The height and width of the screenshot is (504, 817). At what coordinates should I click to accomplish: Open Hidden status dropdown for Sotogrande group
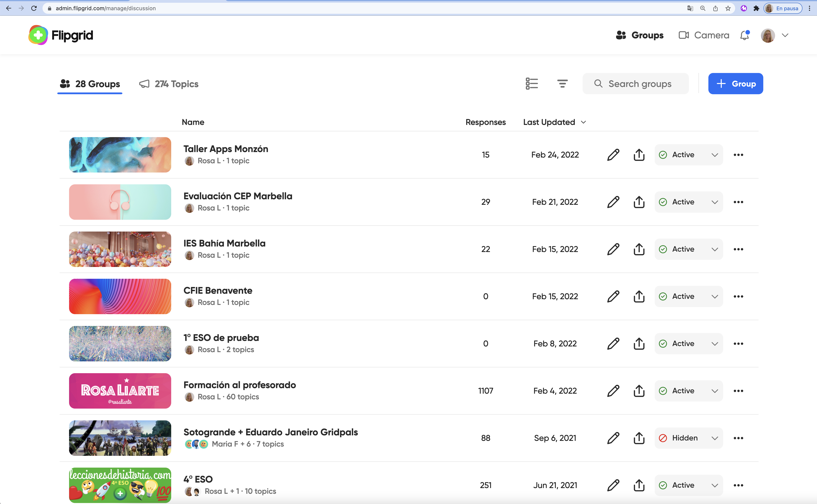(688, 438)
